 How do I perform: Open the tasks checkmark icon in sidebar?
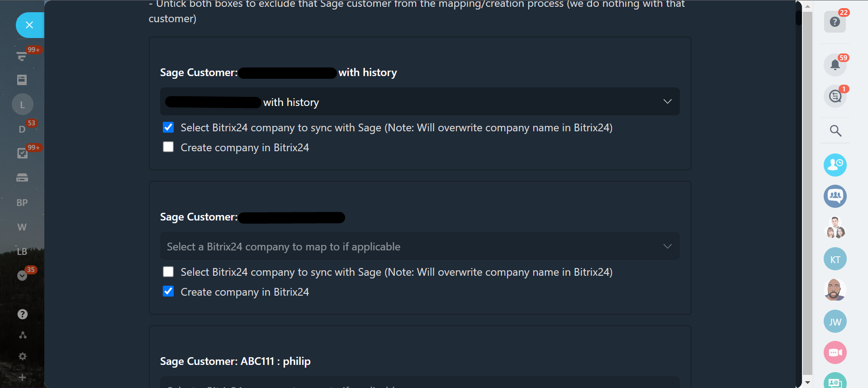pos(22,153)
